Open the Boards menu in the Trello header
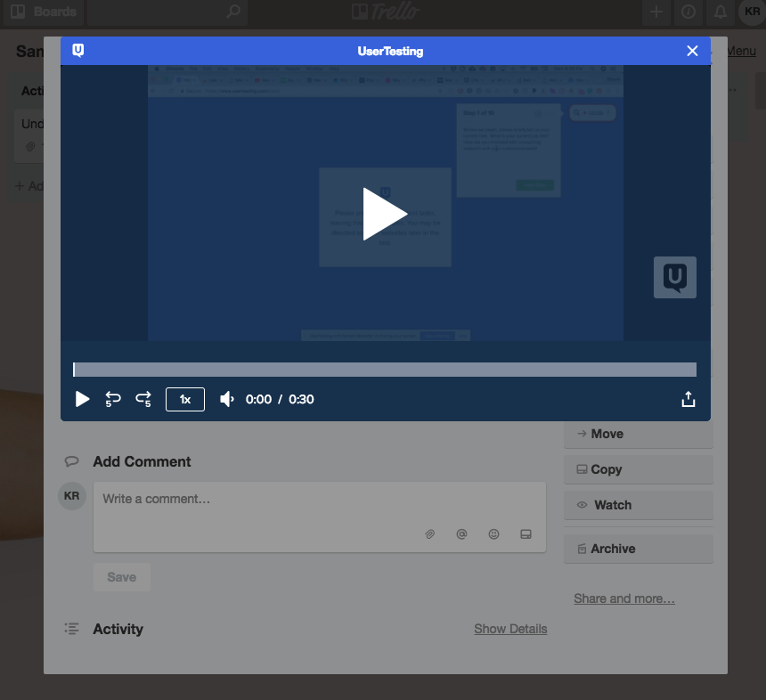The width and height of the screenshot is (766, 700). pyautogui.click(x=44, y=12)
